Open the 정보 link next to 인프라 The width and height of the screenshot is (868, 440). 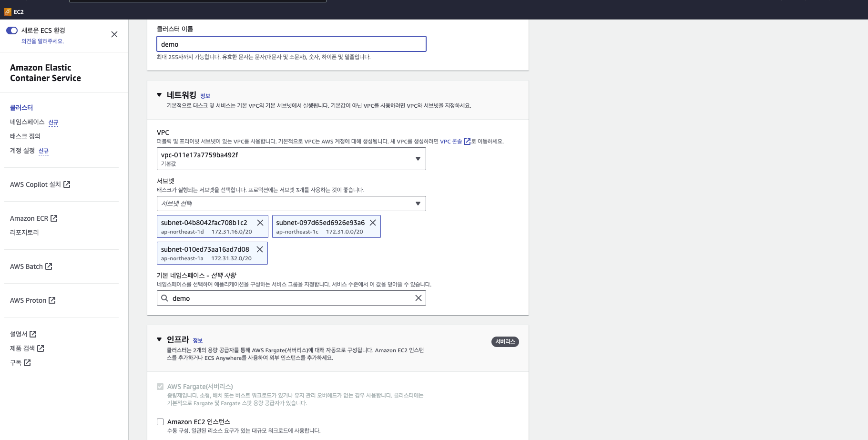[197, 340]
